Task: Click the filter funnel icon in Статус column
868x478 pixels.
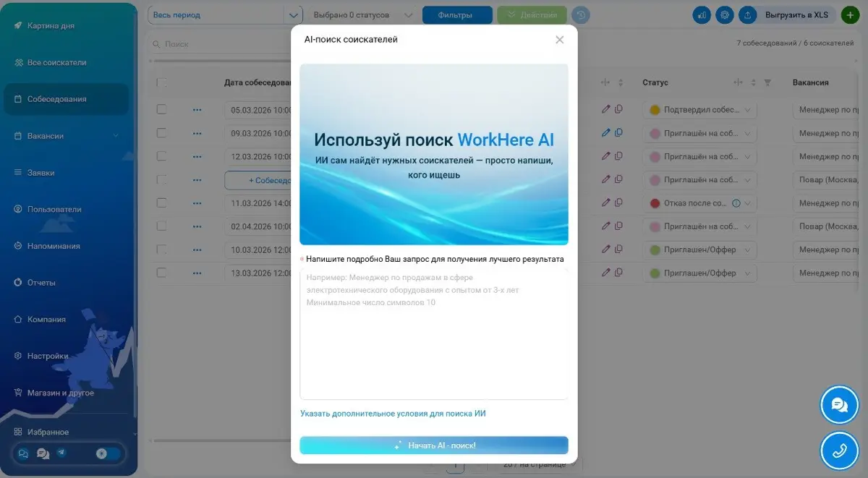Action: 767,82
